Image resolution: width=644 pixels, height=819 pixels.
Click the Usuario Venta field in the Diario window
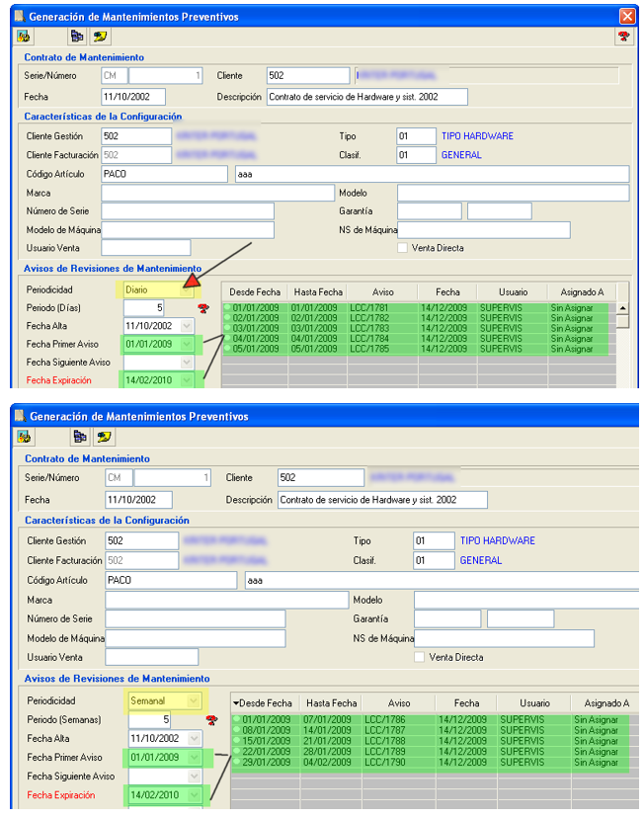point(146,248)
